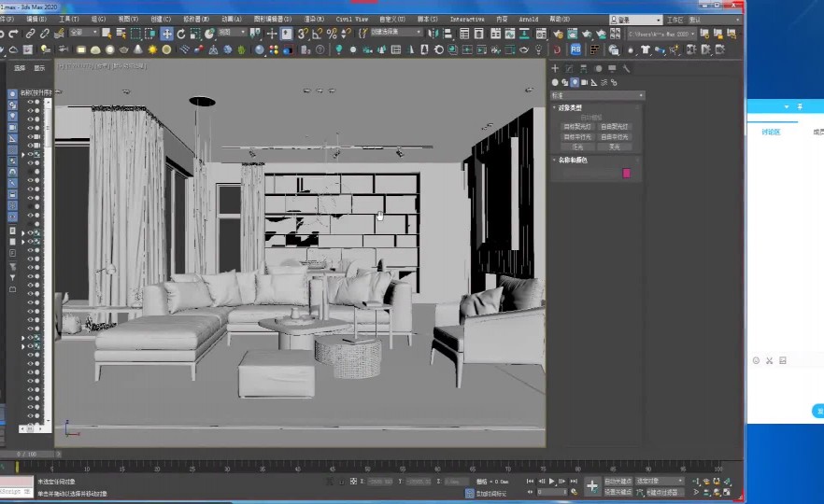Open the 工作区 workspace dropdown
Screen dimensions: 824x504
715,20
